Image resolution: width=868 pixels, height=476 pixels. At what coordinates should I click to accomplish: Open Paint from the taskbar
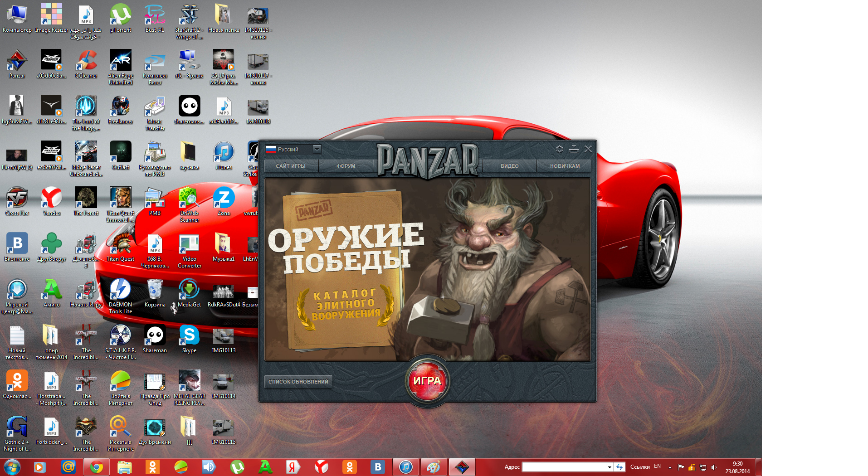click(434, 467)
